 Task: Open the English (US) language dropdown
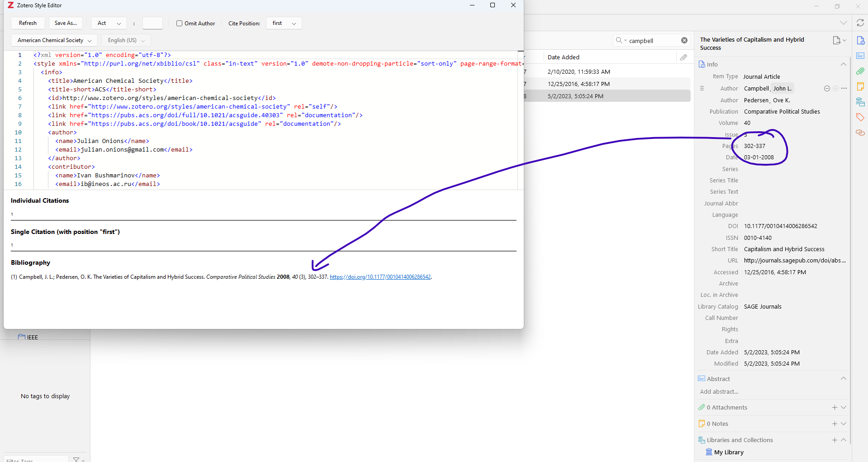(126, 40)
